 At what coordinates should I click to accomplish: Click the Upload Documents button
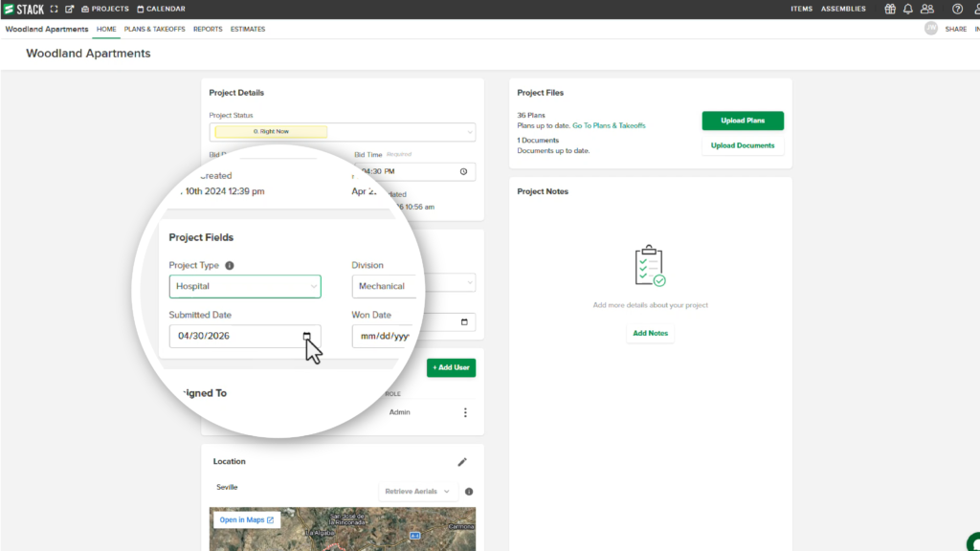[743, 145]
